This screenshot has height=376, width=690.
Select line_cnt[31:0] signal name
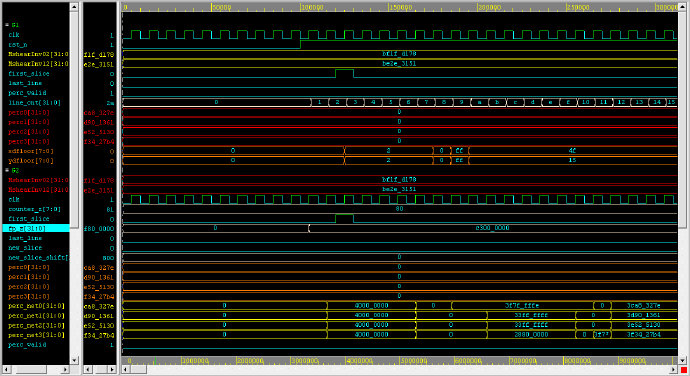coord(35,103)
